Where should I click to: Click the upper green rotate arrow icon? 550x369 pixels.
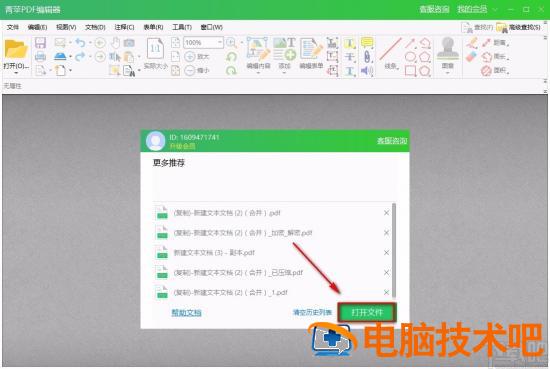[231, 56]
